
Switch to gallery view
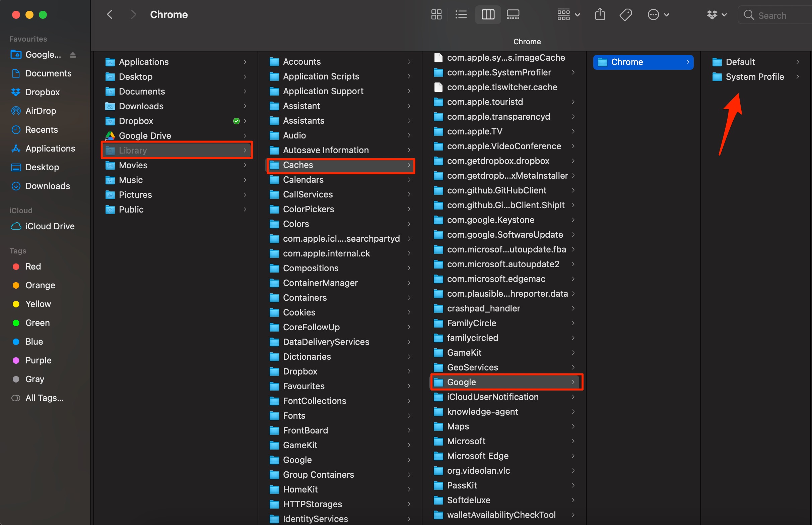513,15
